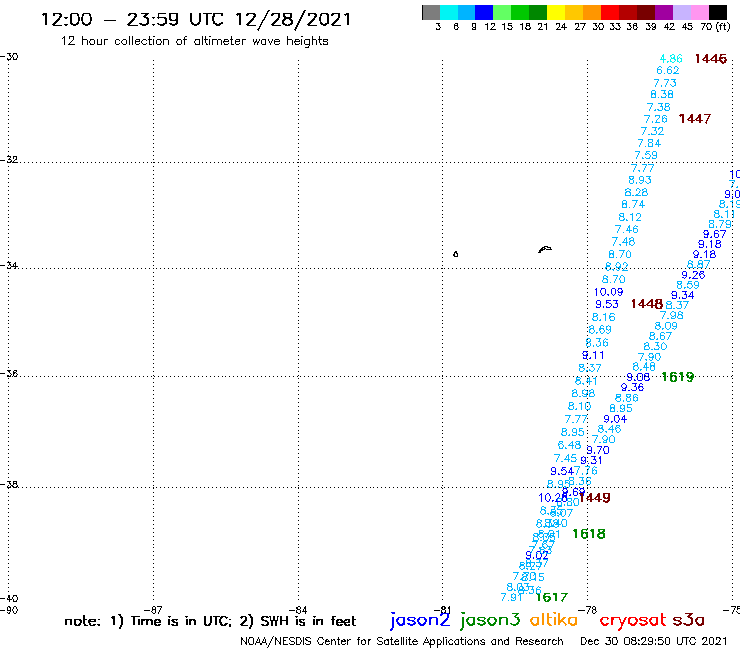
Task: Select pass number 1446
Action: tap(711, 59)
